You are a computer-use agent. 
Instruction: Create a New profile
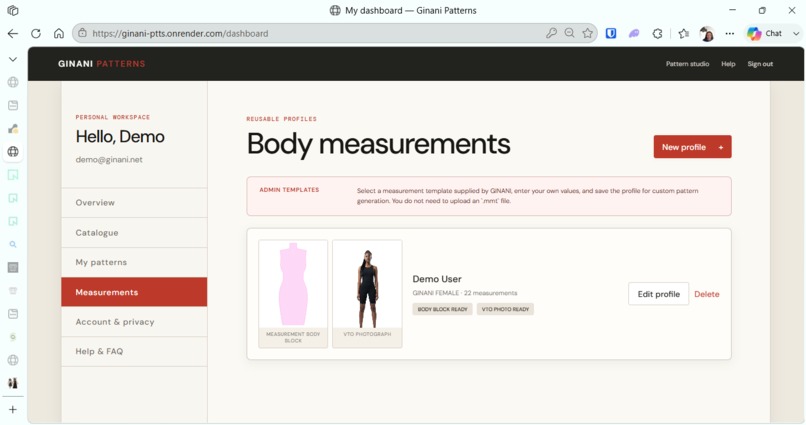[692, 147]
